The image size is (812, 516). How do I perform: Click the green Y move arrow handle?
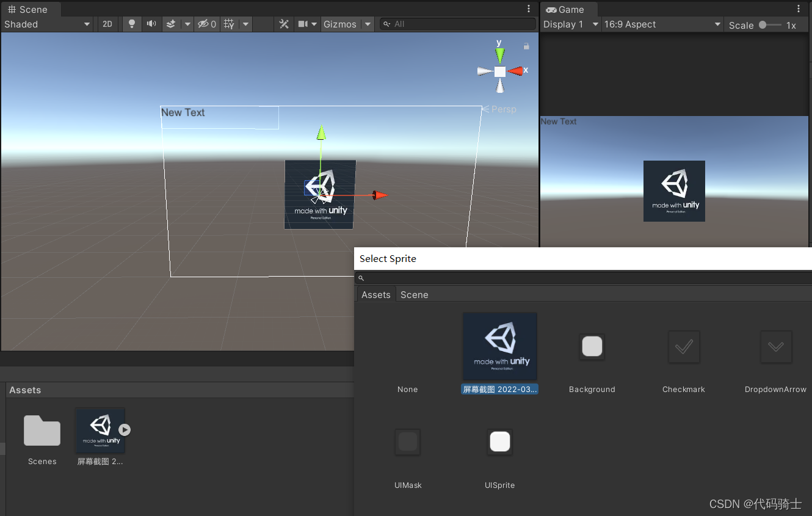click(321, 132)
